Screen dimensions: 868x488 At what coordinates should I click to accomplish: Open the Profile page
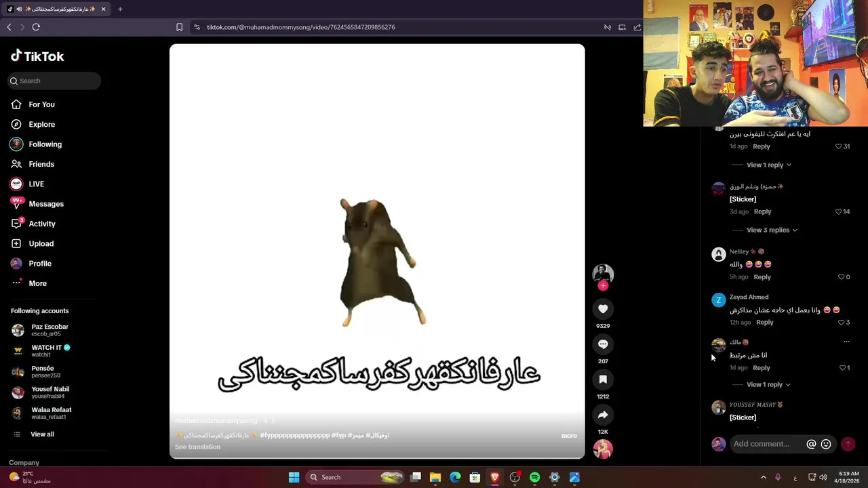(31, 264)
